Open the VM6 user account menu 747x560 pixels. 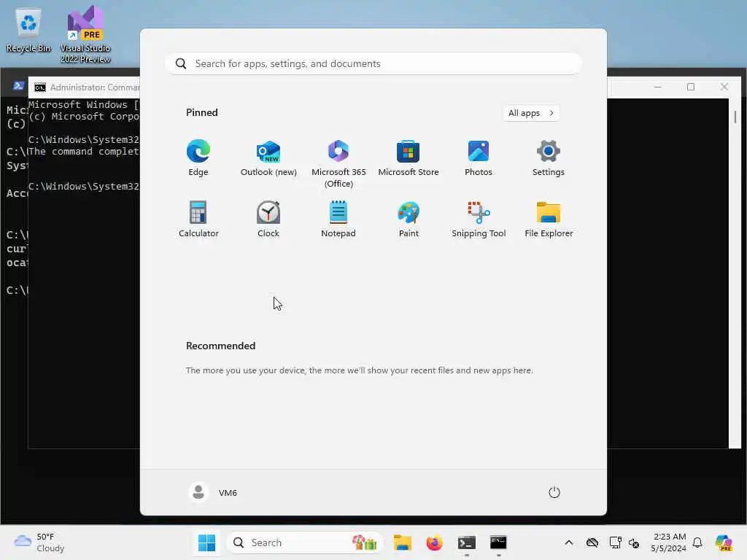pos(213,492)
